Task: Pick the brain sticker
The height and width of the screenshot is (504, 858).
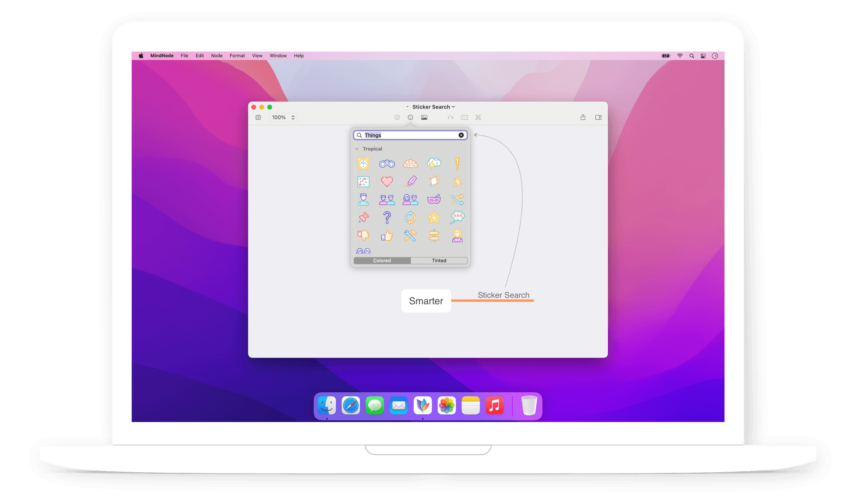Action: 411,163
